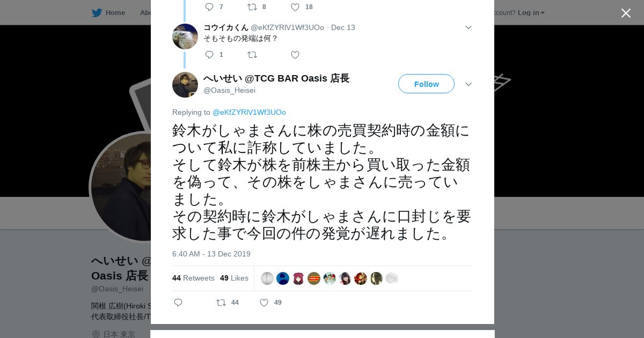Click the first liker avatar in the row
644x338 pixels.
(x=267, y=278)
